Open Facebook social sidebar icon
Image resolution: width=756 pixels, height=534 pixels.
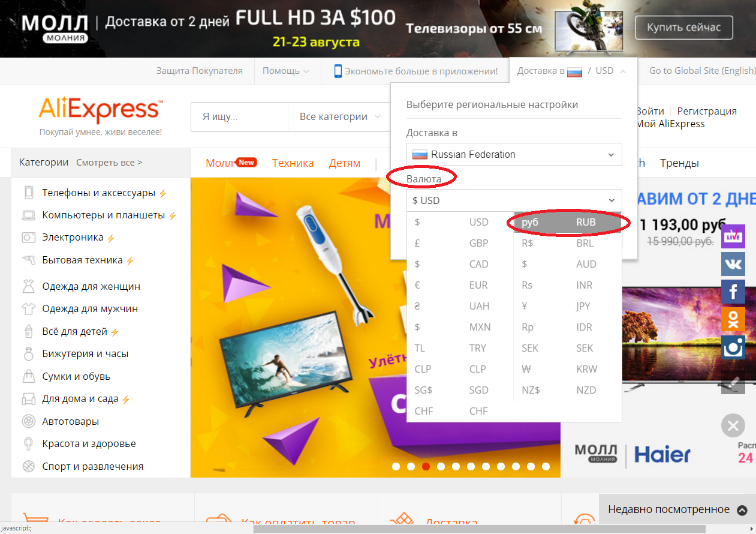pos(733,292)
